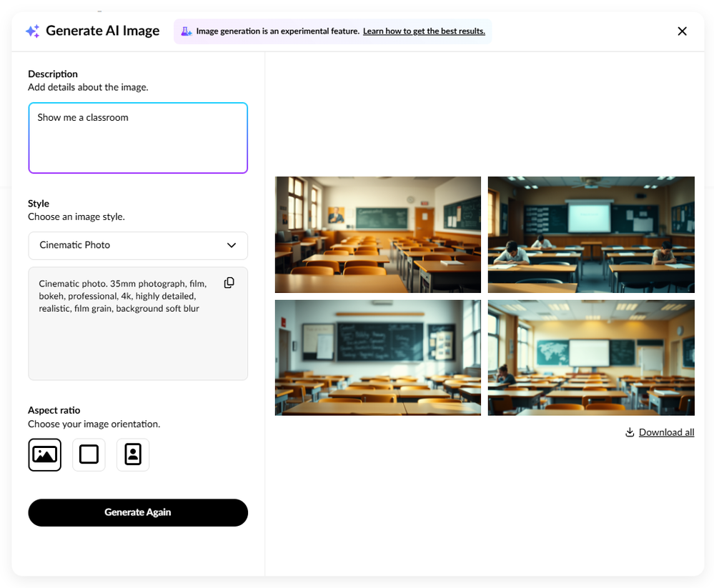714x588 pixels.
Task: Click into the Description text box
Action: [138, 138]
